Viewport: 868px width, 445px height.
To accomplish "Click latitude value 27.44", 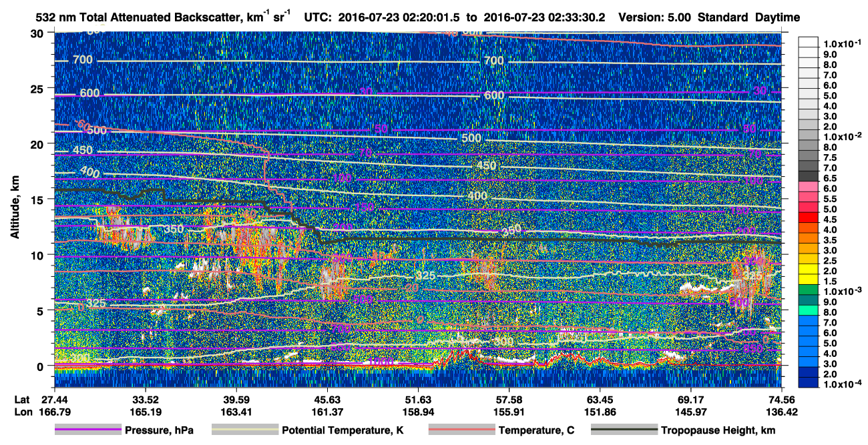I will tap(54, 399).
